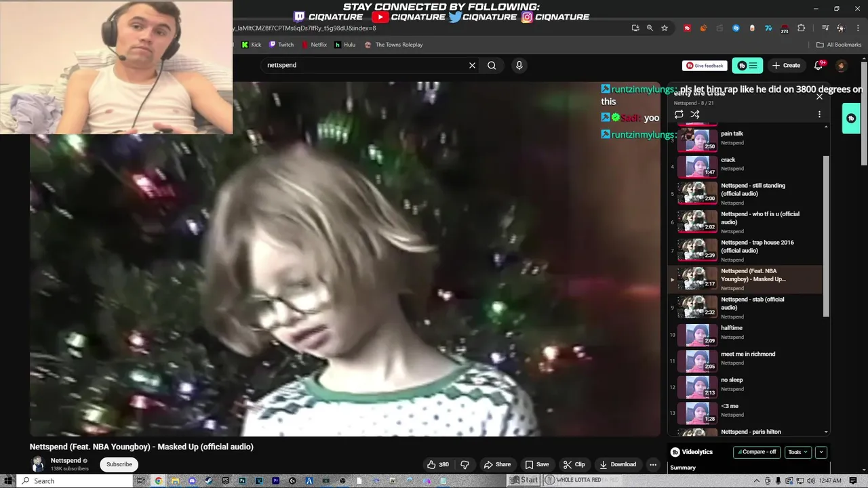Play '<3 me' playlist item
This screenshot has height=488, width=868.
[x=745, y=413]
